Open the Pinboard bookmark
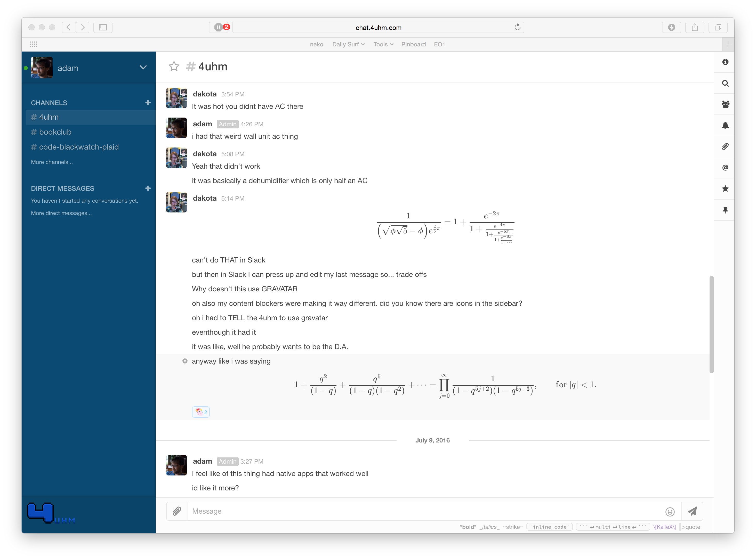 tap(413, 44)
